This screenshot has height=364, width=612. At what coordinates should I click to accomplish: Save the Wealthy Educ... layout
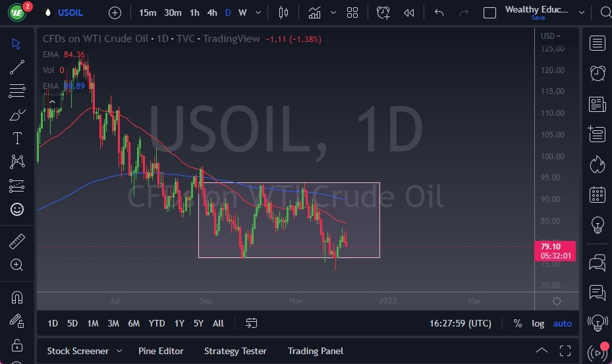point(538,18)
